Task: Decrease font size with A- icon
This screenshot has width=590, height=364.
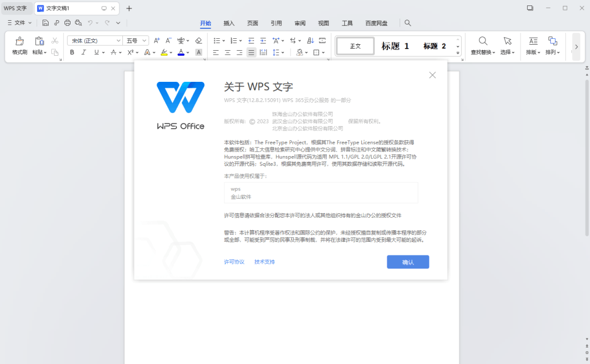Action: click(x=169, y=40)
